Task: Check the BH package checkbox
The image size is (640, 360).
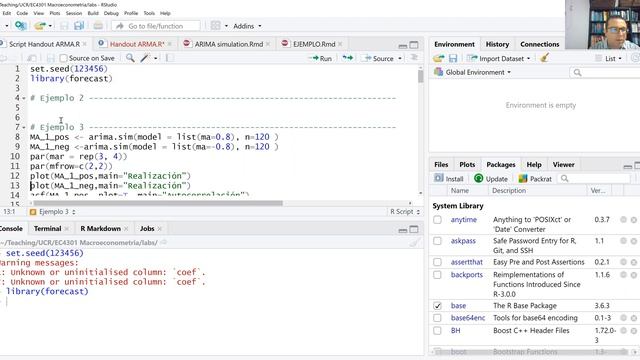Action: pos(438,331)
